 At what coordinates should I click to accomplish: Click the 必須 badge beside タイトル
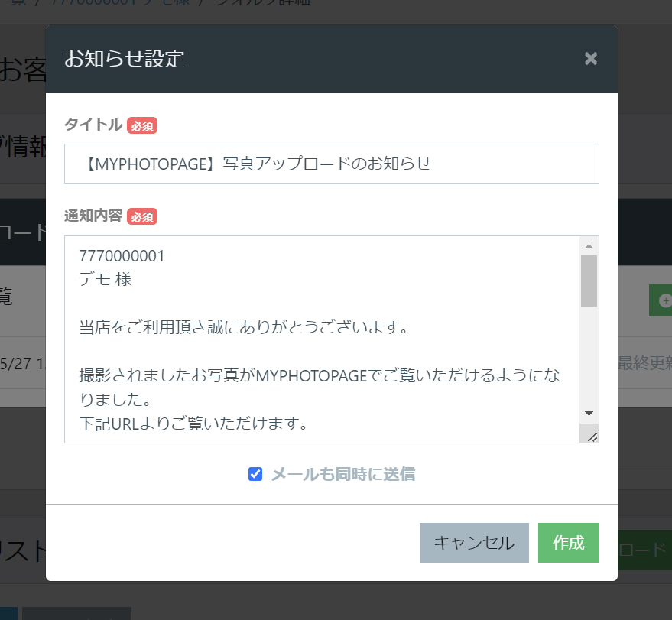pyautogui.click(x=142, y=125)
